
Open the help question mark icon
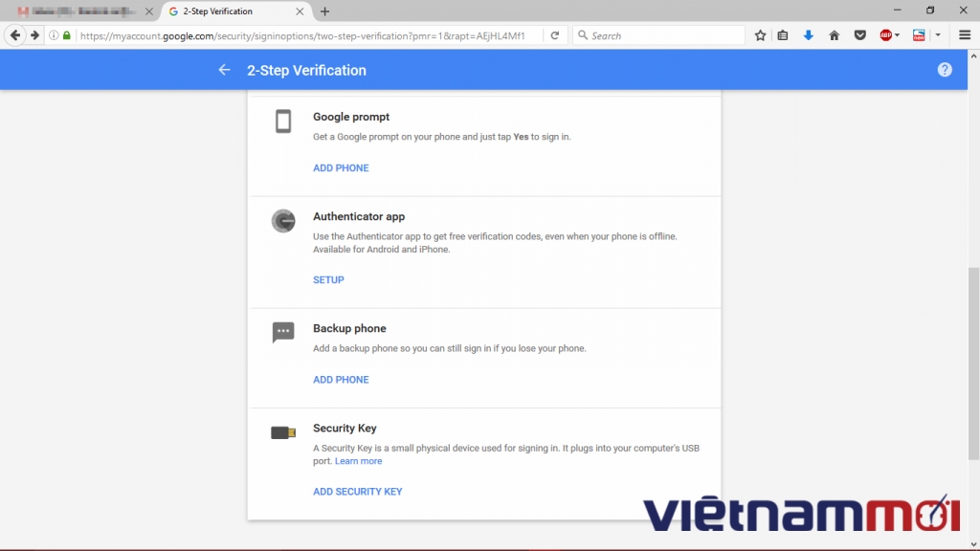pyautogui.click(x=945, y=70)
